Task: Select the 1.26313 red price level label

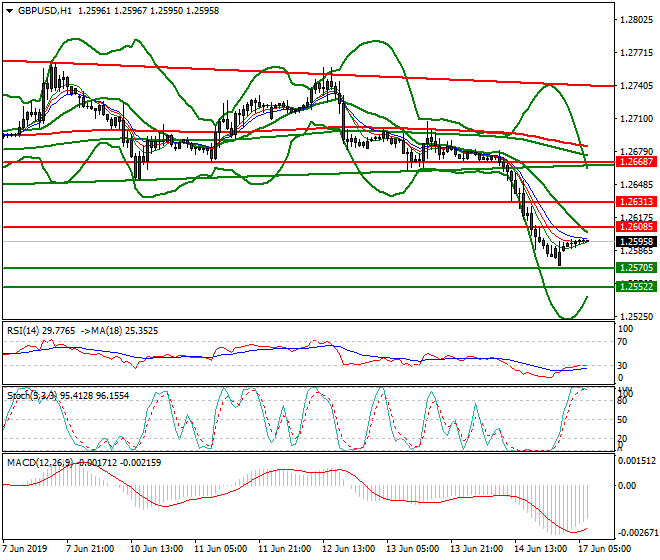Action: coord(636,201)
